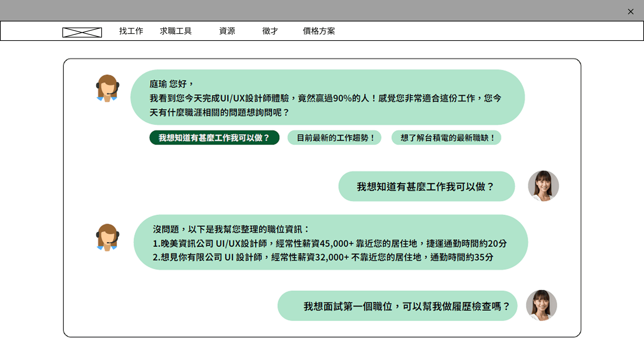Close the top gray banner with X

631,12
